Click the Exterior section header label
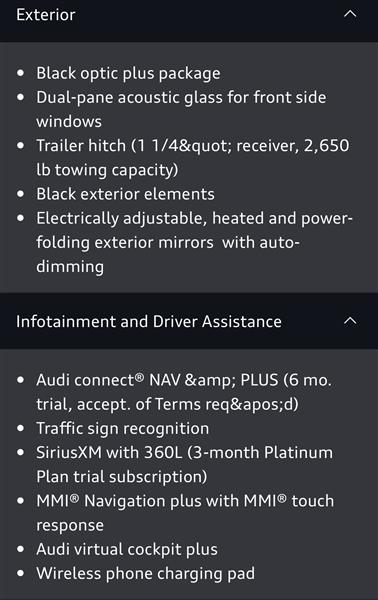The height and width of the screenshot is (600, 378). tap(46, 15)
